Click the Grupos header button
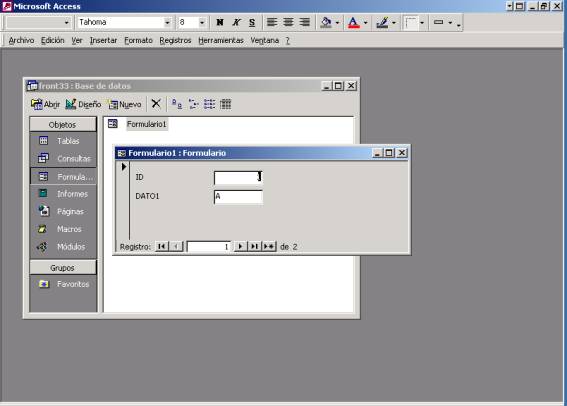 [63, 268]
